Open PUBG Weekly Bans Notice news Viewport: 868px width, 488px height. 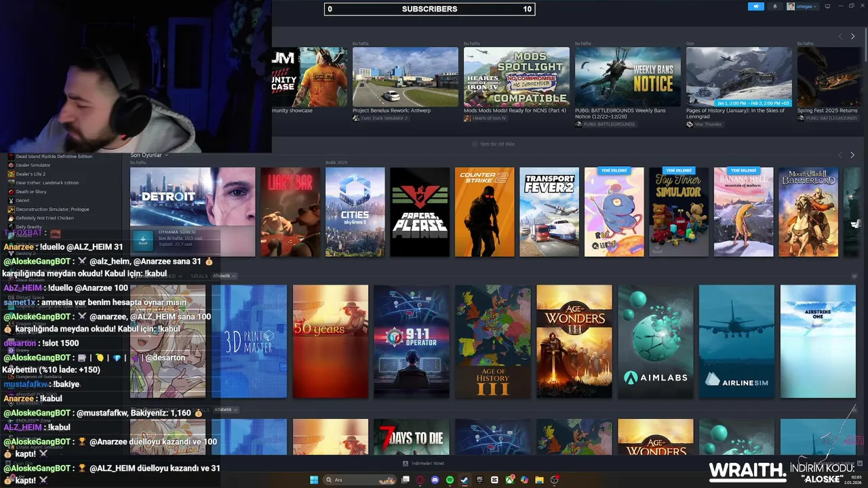(628, 77)
